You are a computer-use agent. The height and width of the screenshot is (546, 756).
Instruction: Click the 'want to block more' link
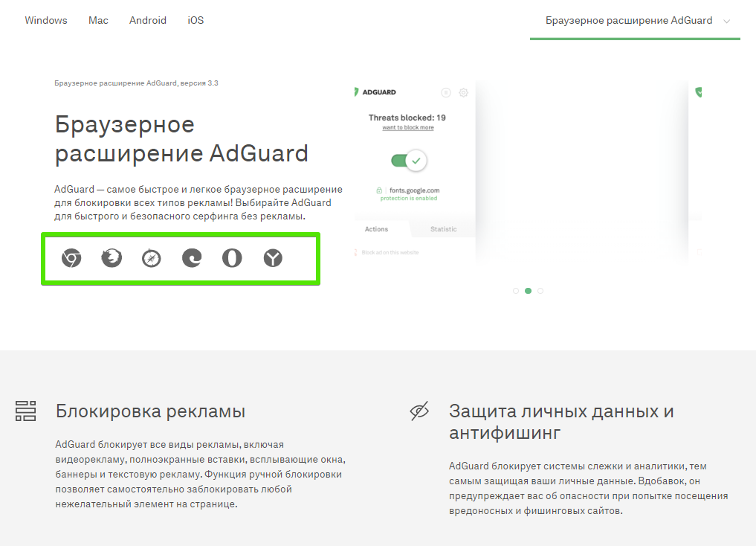point(408,128)
